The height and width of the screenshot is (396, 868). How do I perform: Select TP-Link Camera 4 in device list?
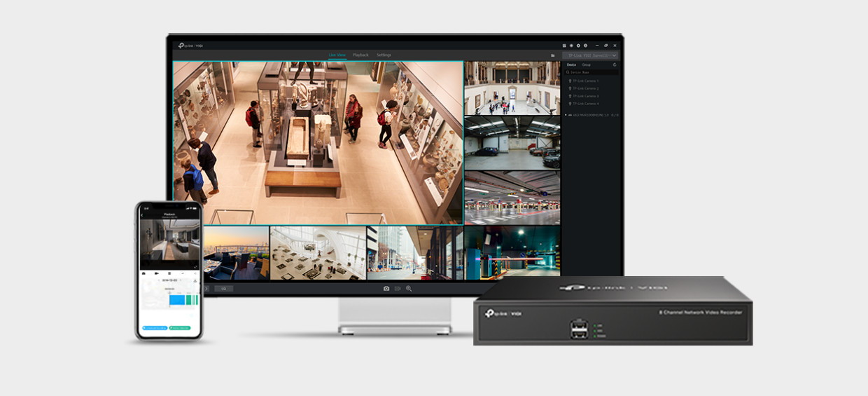584,104
